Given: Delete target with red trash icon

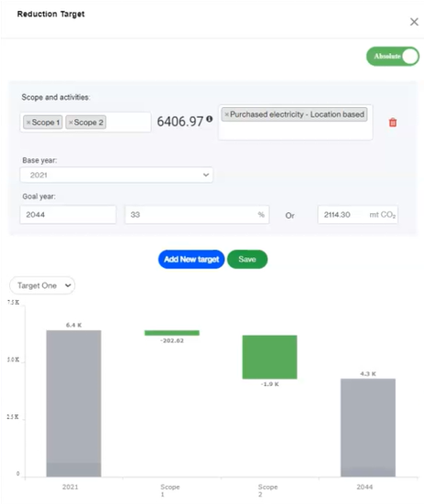Looking at the screenshot, I should [x=393, y=123].
